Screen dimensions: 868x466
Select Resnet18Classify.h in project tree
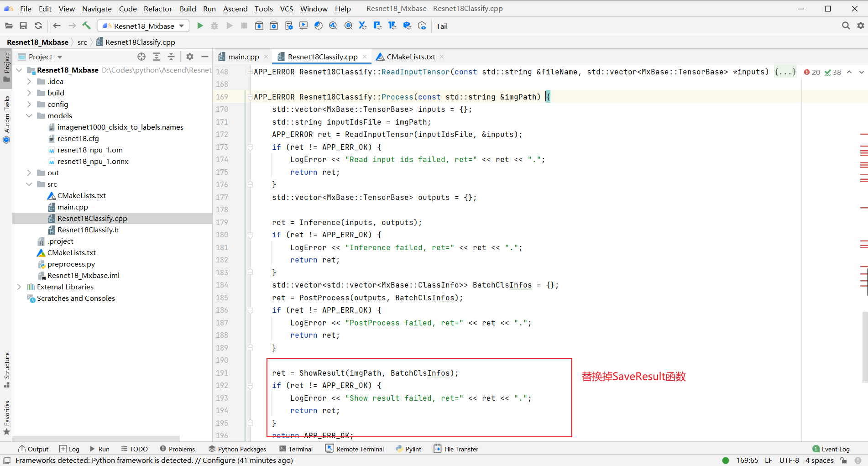[x=88, y=230]
